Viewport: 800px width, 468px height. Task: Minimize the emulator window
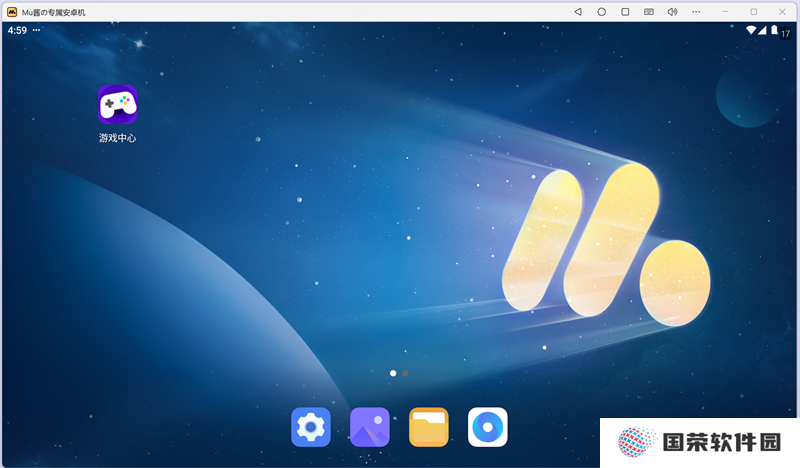click(x=725, y=12)
